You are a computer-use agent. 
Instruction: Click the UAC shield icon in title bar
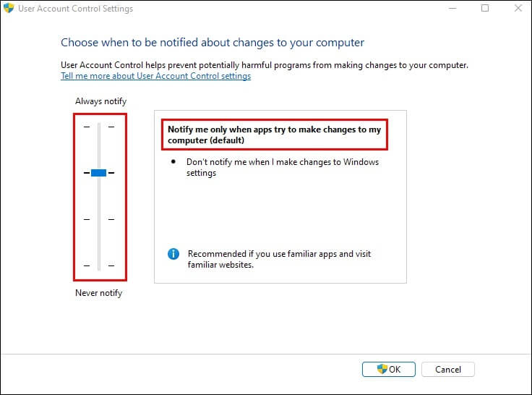9,8
